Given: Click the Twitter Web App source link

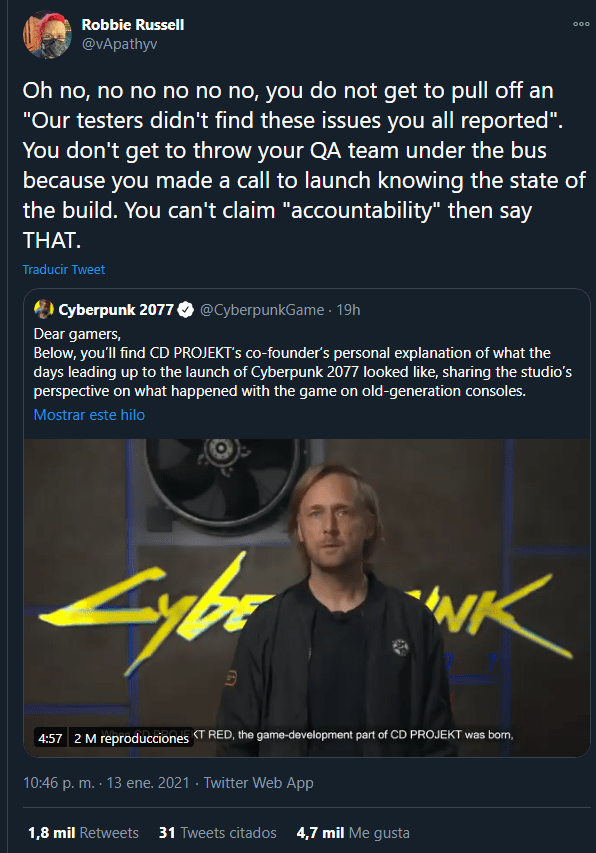Looking at the screenshot, I should [x=258, y=783].
